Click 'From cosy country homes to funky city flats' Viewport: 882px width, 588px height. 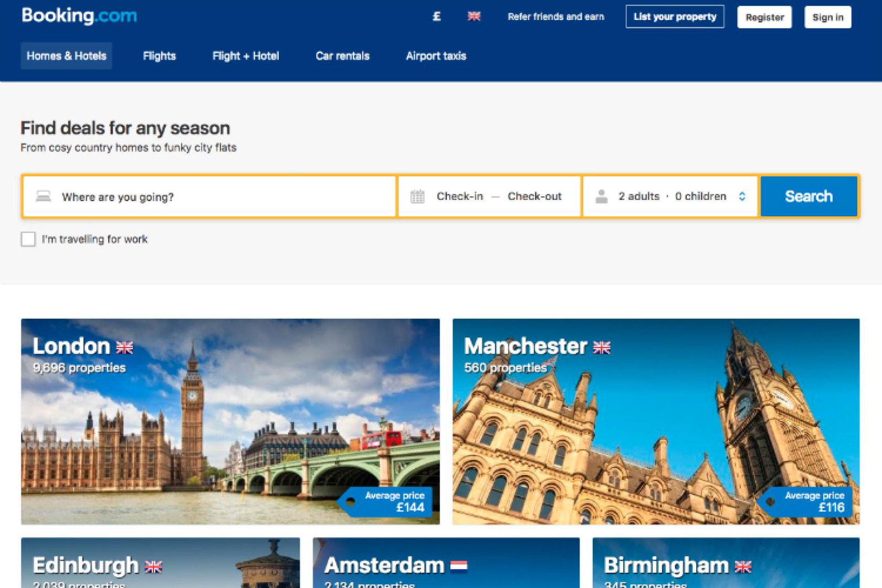tap(128, 148)
